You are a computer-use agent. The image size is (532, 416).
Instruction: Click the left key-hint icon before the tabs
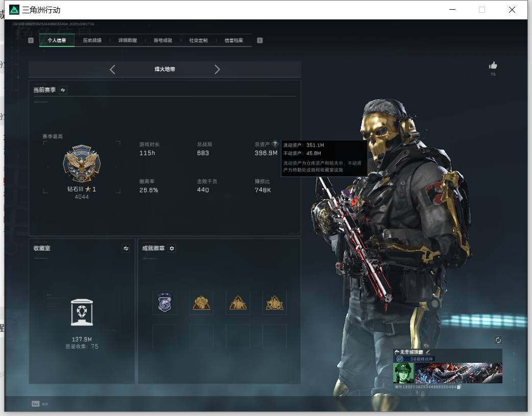[31, 40]
